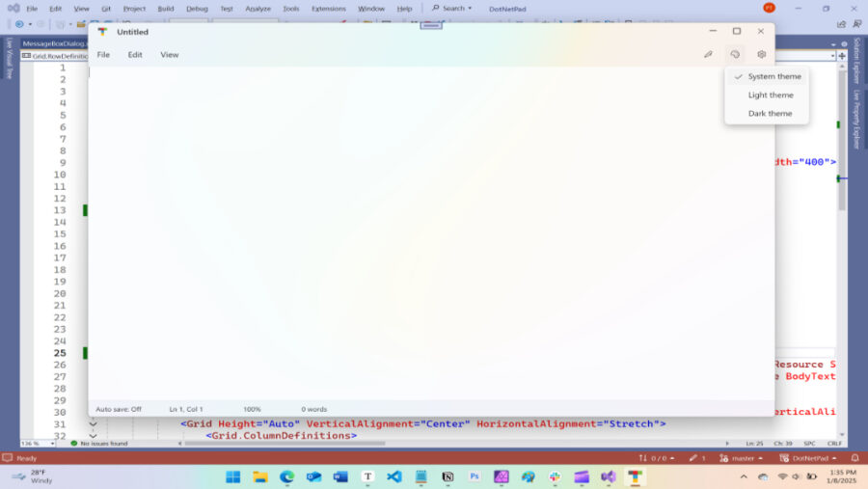868x489 pixels.
Task: Open the DotNetPad repository dropdown
Action: tap(807, 458)
